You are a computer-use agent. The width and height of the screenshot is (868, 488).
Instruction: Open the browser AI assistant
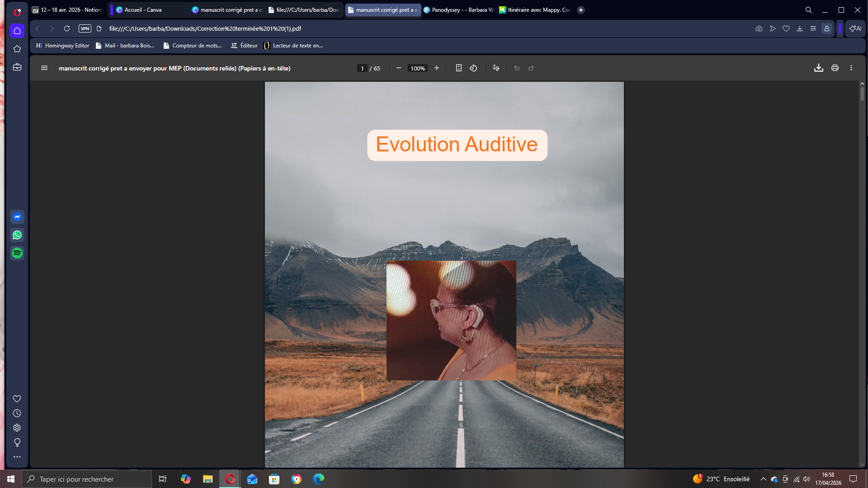point(854,28)
